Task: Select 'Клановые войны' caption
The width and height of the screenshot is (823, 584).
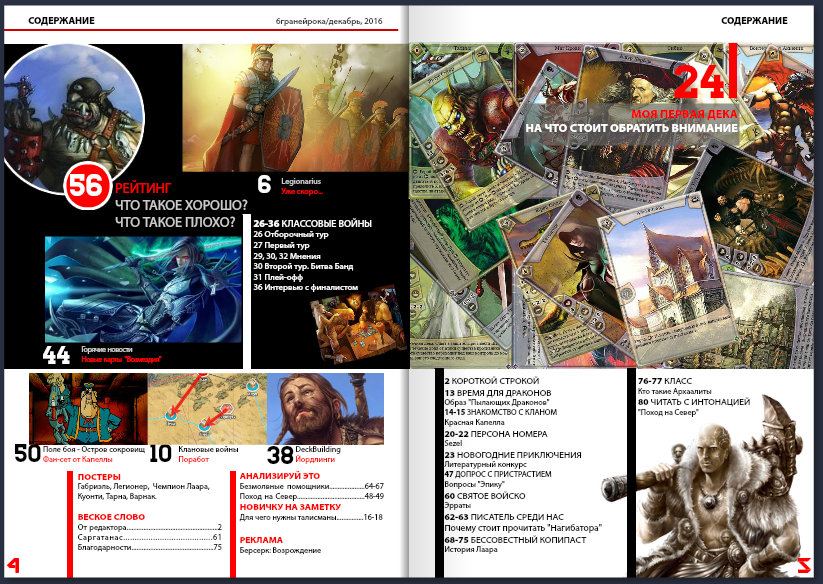Action: click(208, 449)
